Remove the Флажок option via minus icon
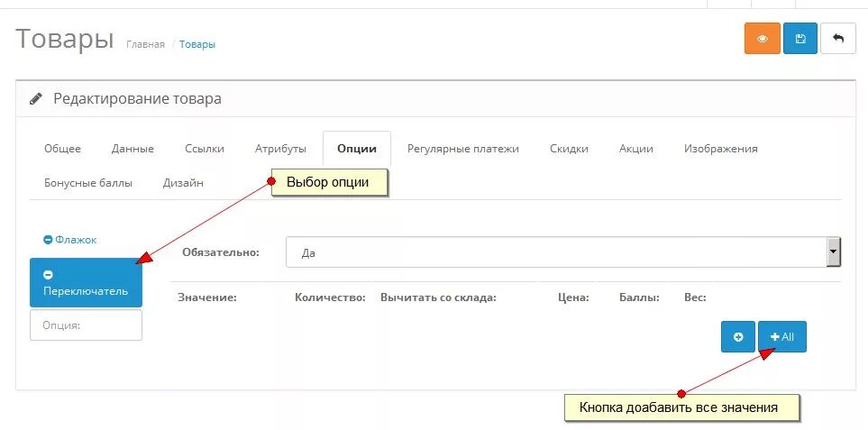The width and height of the screenshot is (868, 430). click(x=48, y=241)
